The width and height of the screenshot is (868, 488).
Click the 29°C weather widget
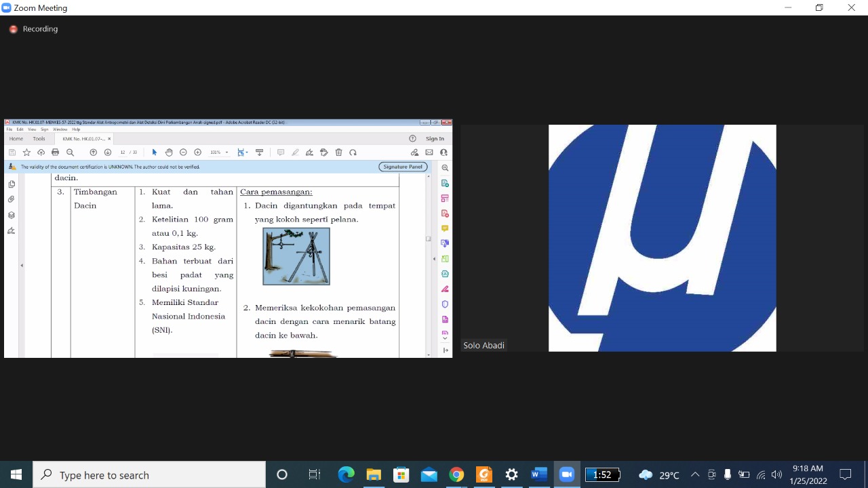point(659,474)
